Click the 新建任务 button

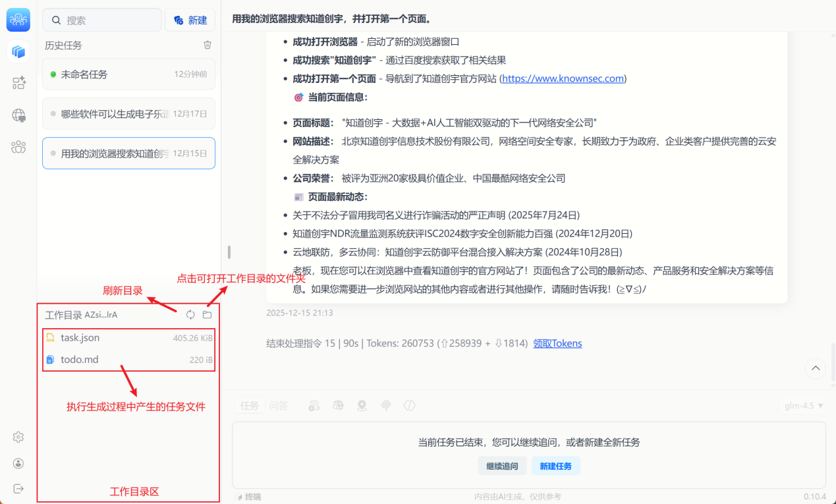click(x=555, y=466)
